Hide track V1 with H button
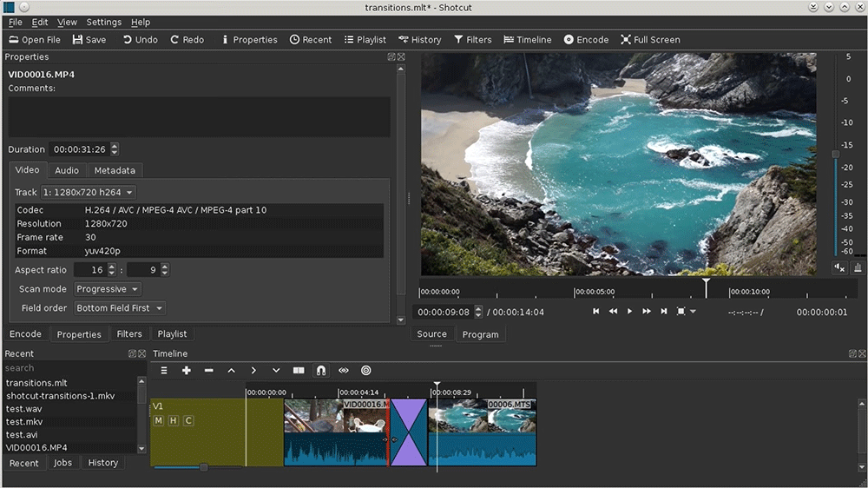 (x=173, y=421)
